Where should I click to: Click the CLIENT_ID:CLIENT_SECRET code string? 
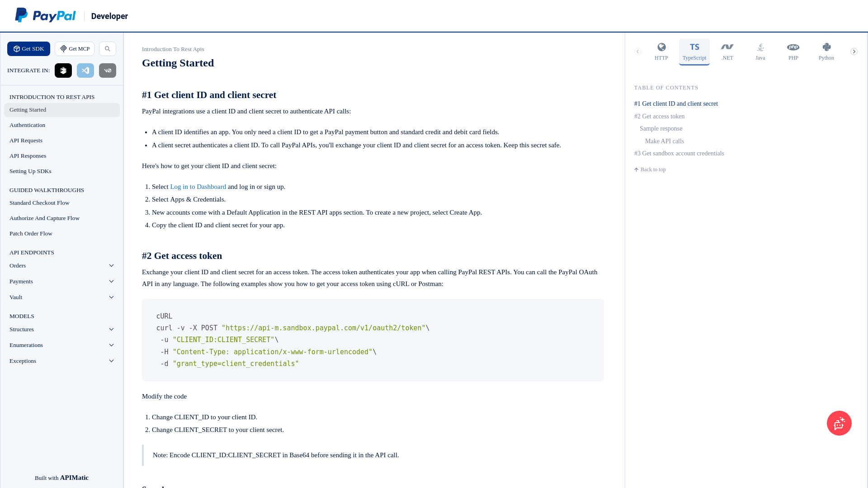(224, 340)
